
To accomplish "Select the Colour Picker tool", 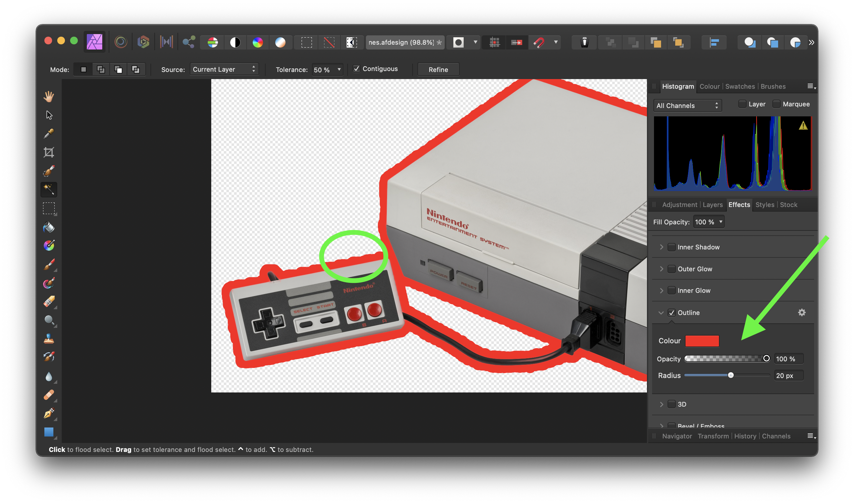I will 49,133.
